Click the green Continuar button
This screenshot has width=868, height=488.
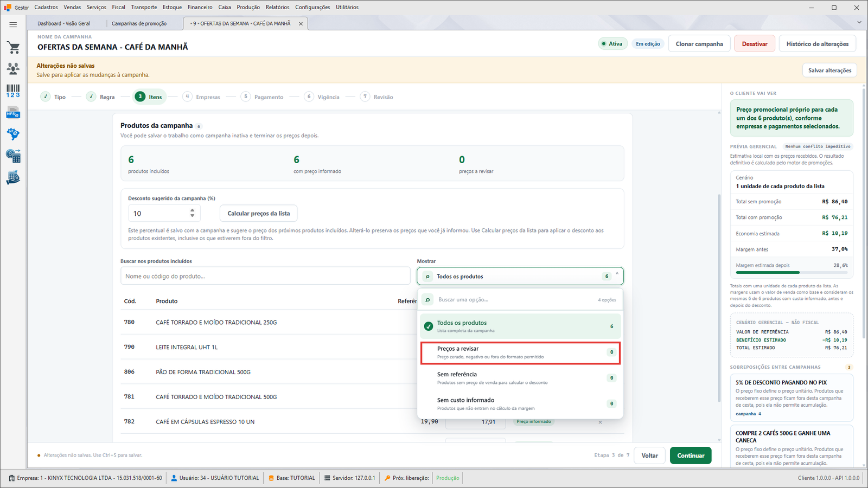coord(691,455)
